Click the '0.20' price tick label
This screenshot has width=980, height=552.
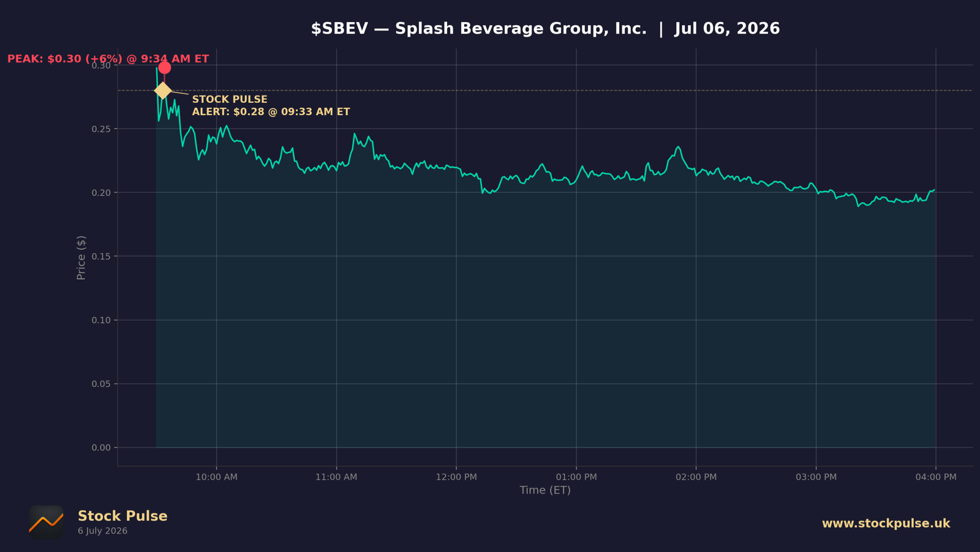point(101,193)
